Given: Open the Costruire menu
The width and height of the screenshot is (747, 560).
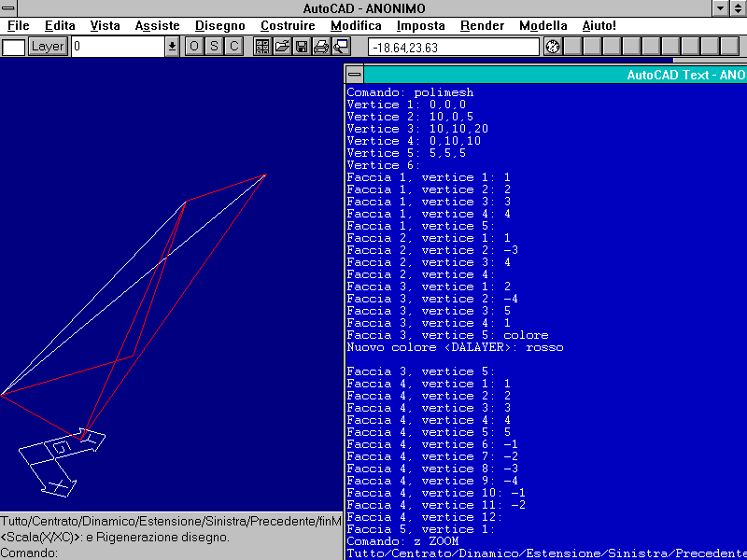Looking at the screenshot, I should click(x=288, y=25).
